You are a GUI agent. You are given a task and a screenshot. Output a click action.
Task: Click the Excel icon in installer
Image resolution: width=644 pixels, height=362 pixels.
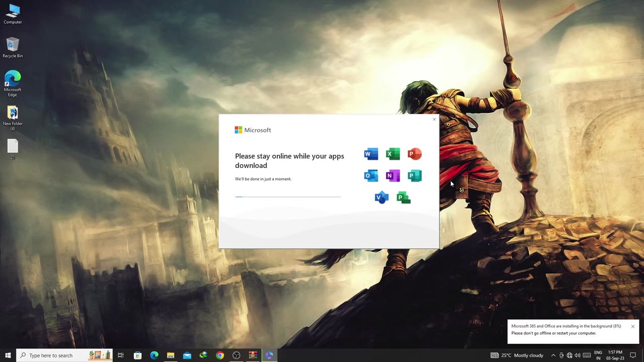click(x=393, y=154)
